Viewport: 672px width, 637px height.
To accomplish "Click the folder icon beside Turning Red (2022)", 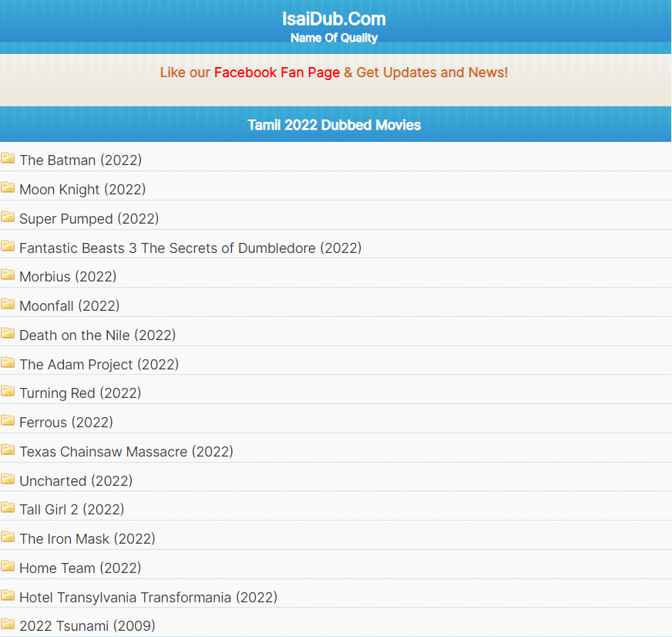I will coord(8,391).
